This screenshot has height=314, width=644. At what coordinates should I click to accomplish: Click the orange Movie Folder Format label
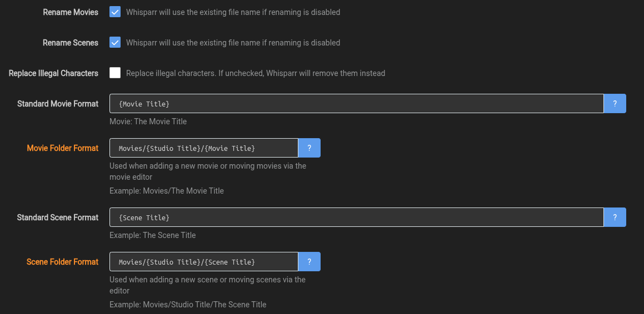coord(63,148)
